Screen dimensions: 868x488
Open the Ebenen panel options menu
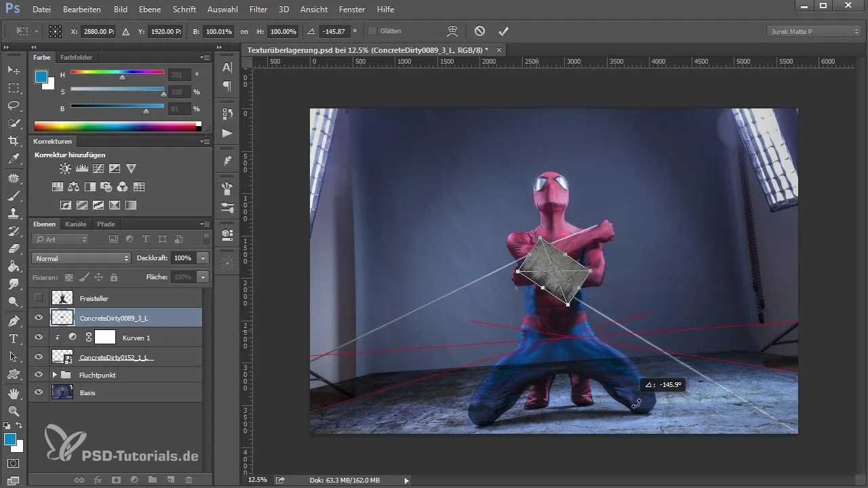(x=204, y=224)
